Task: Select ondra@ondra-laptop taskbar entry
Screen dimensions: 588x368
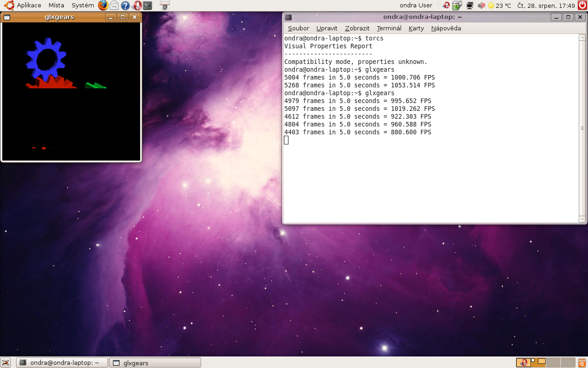Action: (x=62, y=362)
